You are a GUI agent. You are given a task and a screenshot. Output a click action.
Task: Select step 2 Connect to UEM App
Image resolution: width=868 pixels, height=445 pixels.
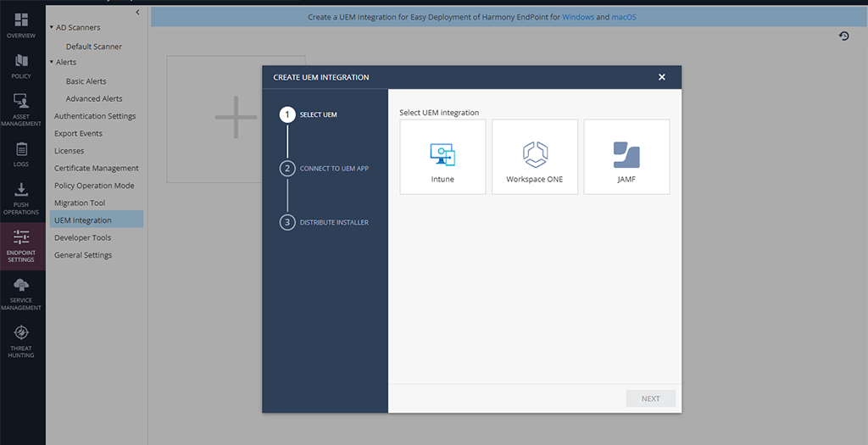point(325,169)
